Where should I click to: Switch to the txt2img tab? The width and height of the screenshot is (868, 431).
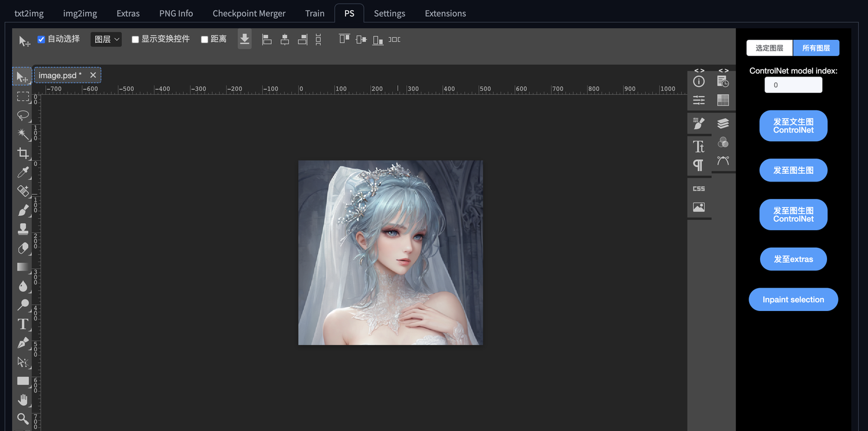click(x=29, y=13)
